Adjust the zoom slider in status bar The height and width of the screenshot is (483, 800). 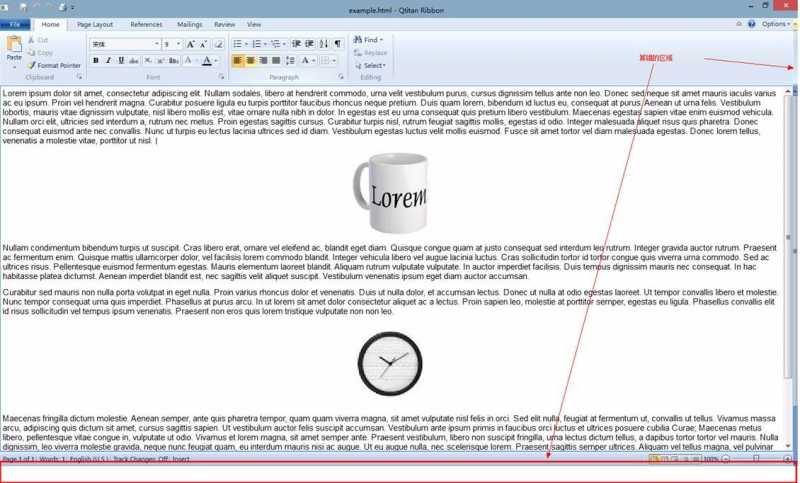[x=756, y=459]
